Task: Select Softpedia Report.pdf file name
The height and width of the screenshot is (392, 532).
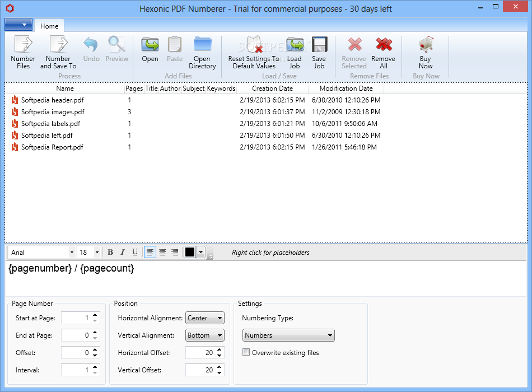Action: point(52,147)
